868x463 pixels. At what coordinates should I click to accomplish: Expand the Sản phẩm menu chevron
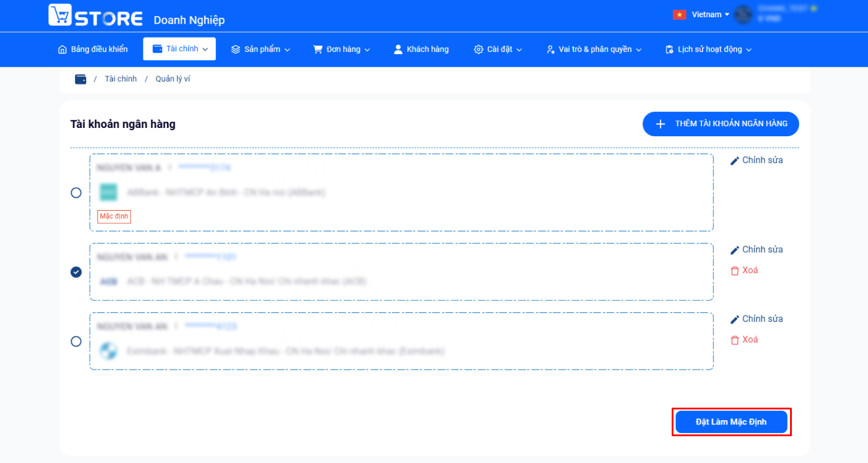click(x=287, y=50)
